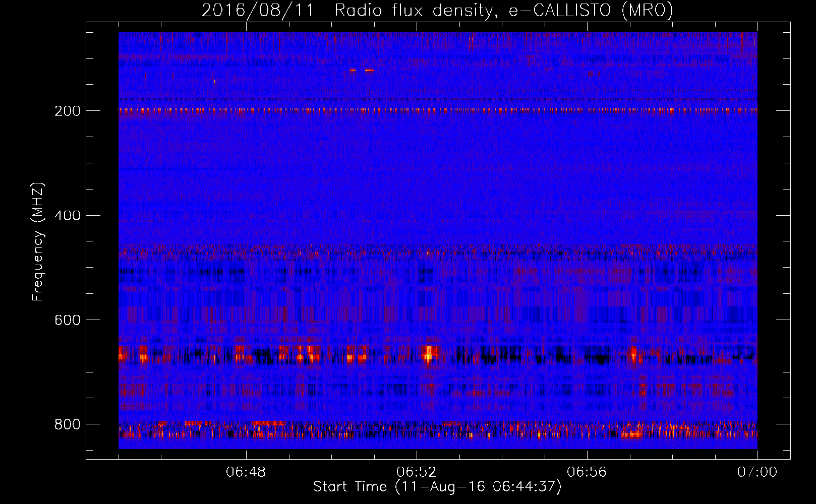Click the 800 frequency axis label

click(x=67, y=424)
